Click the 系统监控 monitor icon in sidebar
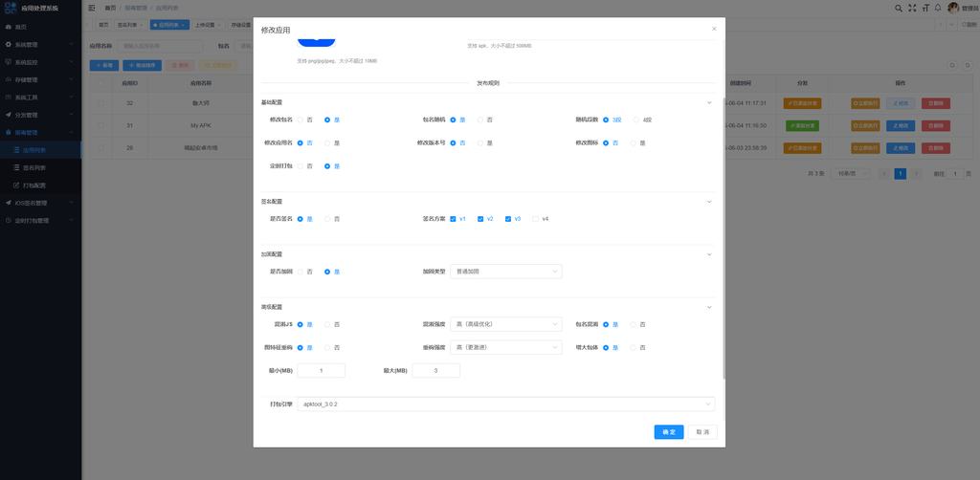980x480 pixels. pos(8,62)
